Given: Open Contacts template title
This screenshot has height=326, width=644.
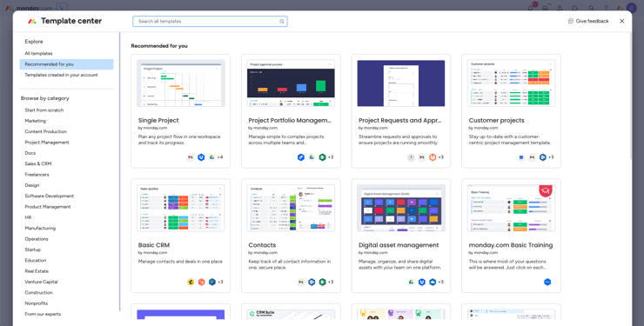Looking at the screenshot, I should coord(262,245).
